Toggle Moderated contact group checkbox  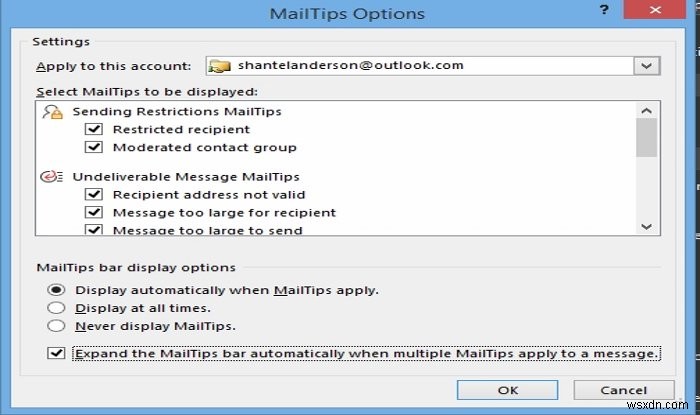click(94, 147)
